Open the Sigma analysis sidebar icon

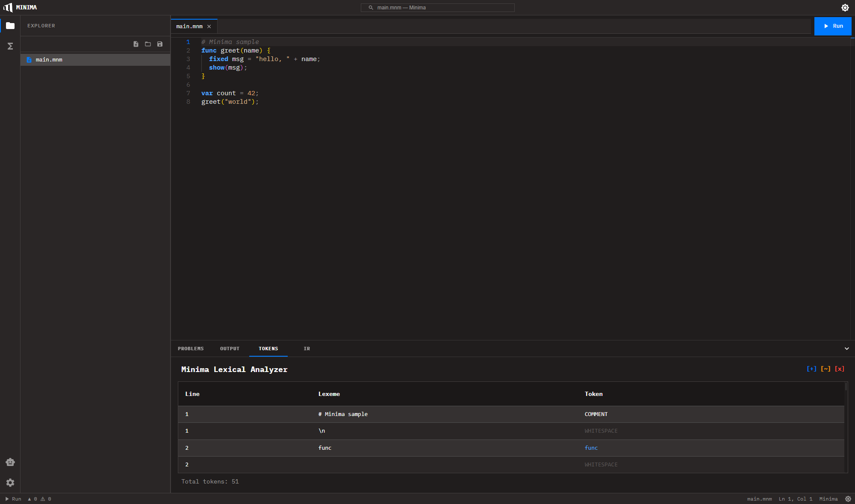(x=10, y=46)
